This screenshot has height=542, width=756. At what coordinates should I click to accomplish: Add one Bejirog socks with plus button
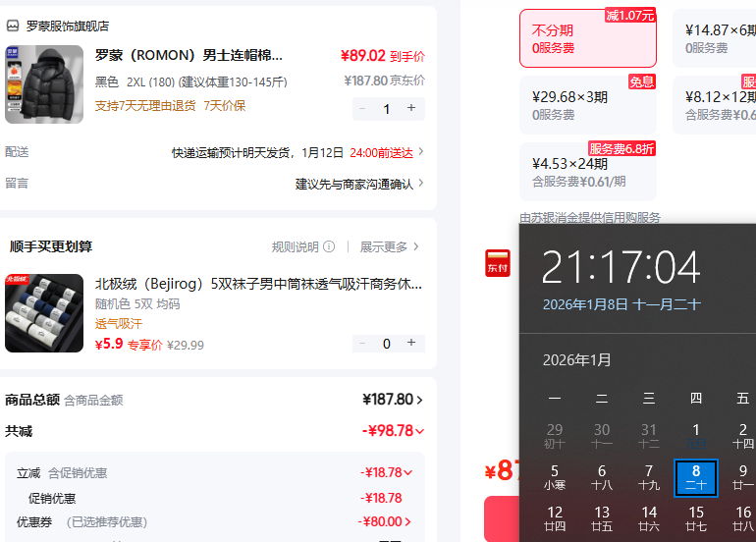[411, 343]
